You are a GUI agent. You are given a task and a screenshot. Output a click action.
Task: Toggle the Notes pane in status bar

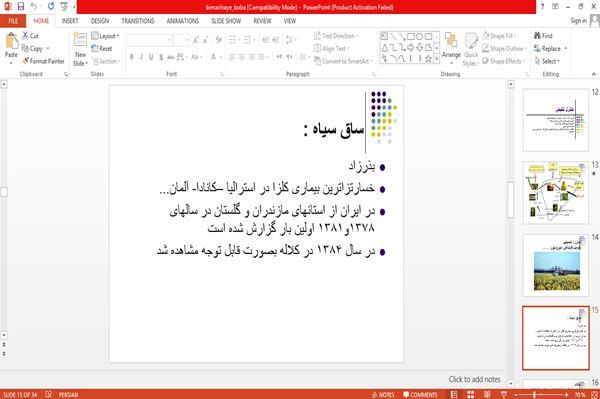(x=383, y=394)
